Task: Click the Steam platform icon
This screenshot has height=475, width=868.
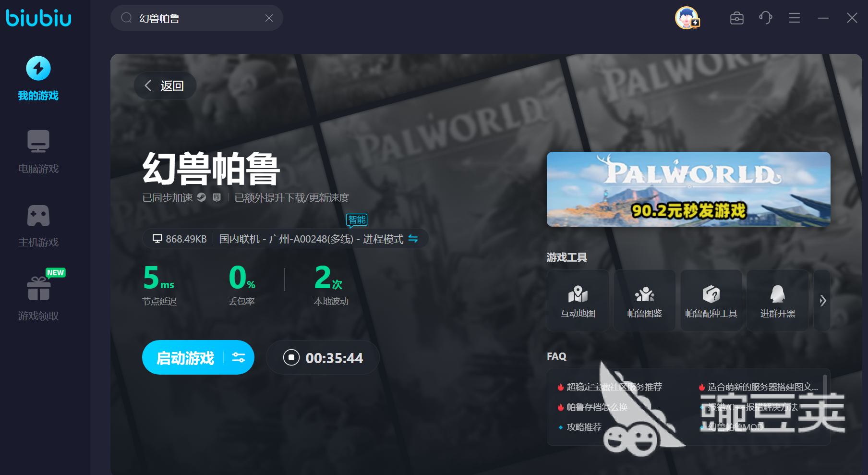Action: [202, 197]
